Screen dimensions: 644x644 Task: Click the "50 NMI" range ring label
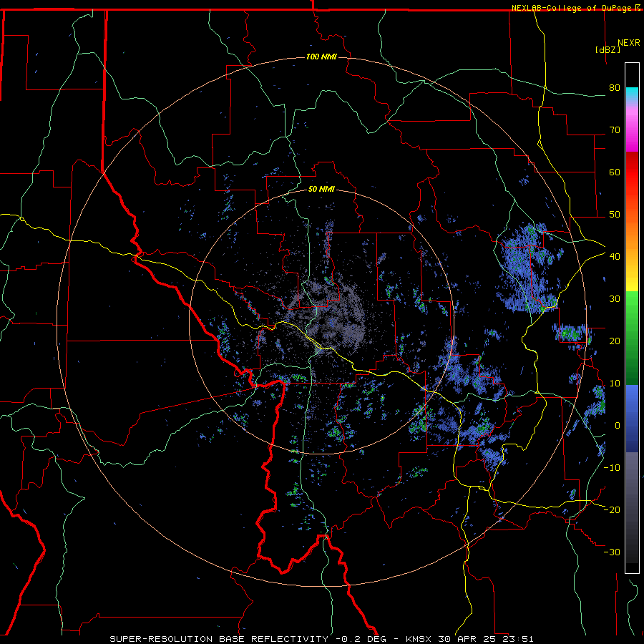321,190
